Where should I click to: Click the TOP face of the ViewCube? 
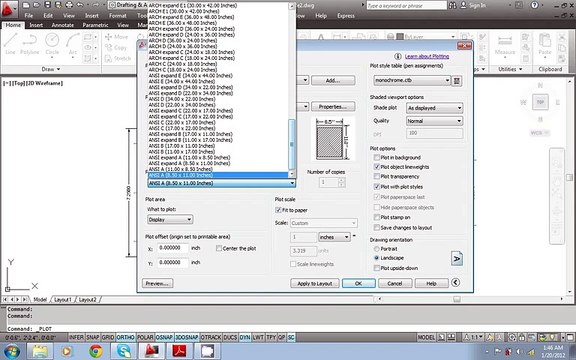coord(540,102)
